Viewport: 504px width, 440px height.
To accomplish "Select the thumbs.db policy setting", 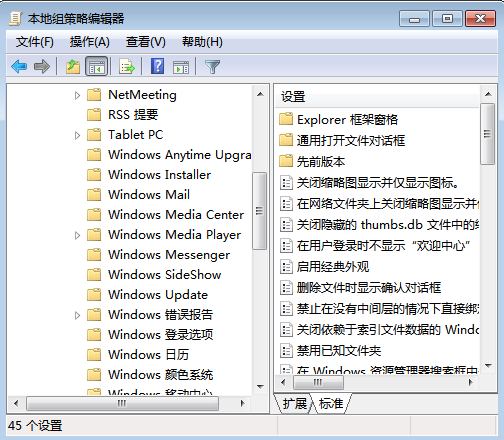I will [388, 225].
